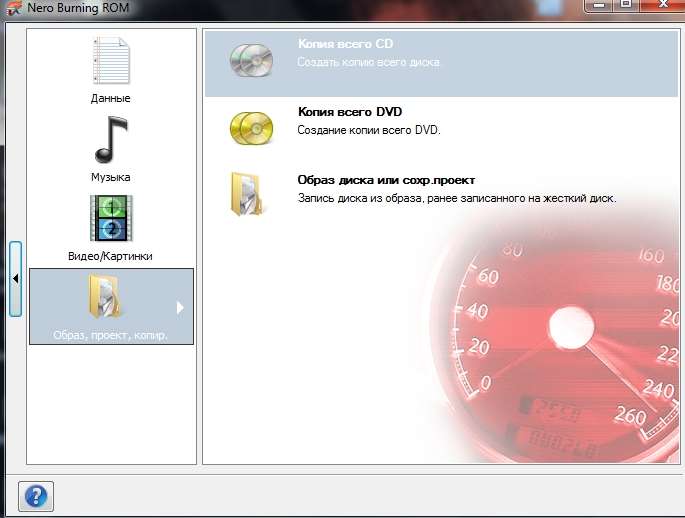Viewport: 685px width, 518px height.
Task: Close the Nero Burning ROM window
Action: (663, 5)
